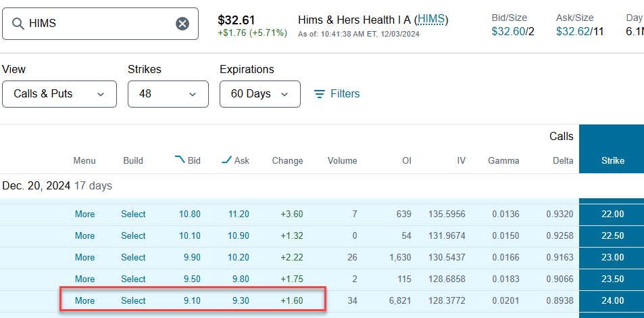Click the $32.62 ask price
This screenshot has width=644, height=318.
pos(572,31)
